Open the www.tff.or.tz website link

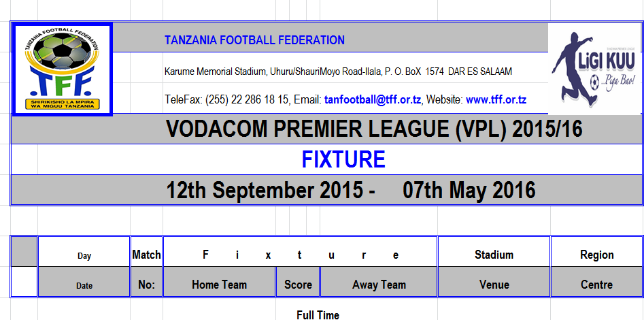(496, 99)
